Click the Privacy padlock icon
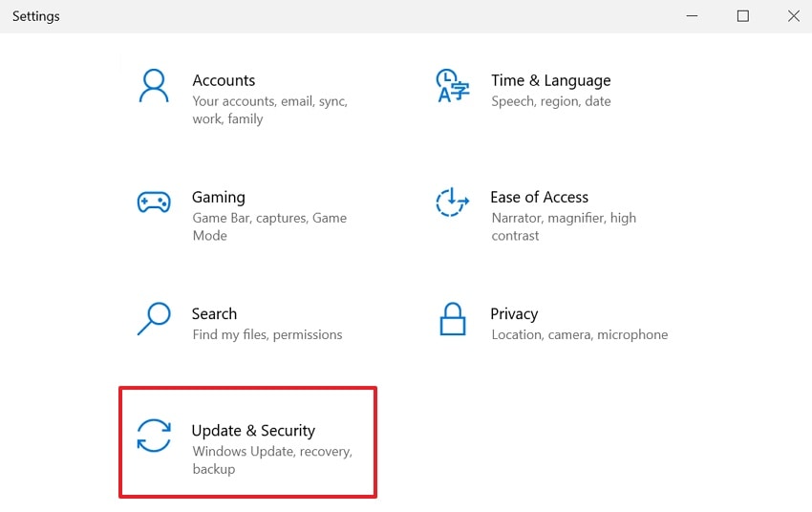The height and width of the screenshot is (512, 812). click(453, 319)
